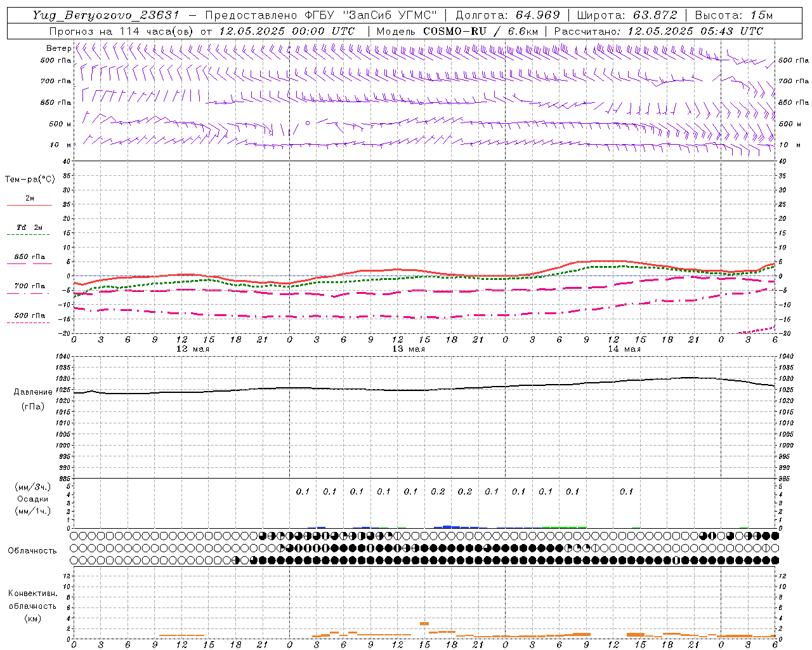Viewport: 812px width, 650px height.
Task: Click the "(мм/3ч.)" units label
Action: tap(33, 487)
